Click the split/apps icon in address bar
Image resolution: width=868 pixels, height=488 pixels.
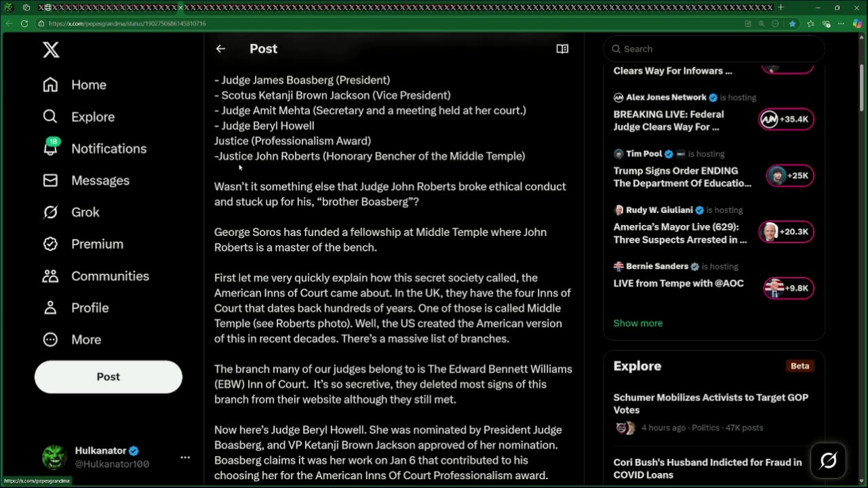pos(748,23)
